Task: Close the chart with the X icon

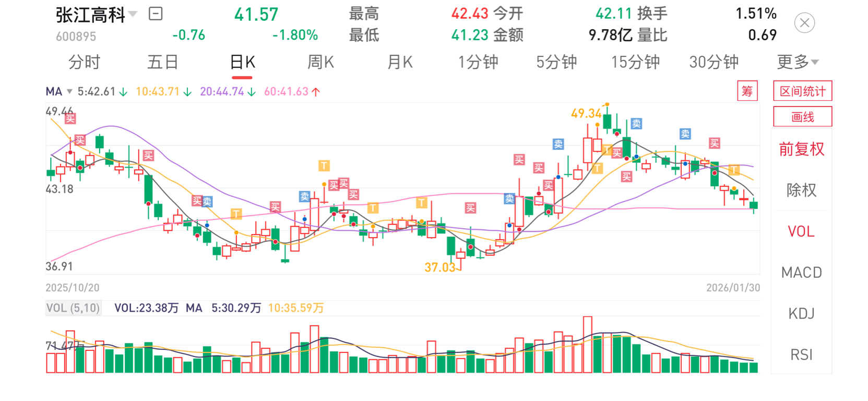Action: point(804,23)
